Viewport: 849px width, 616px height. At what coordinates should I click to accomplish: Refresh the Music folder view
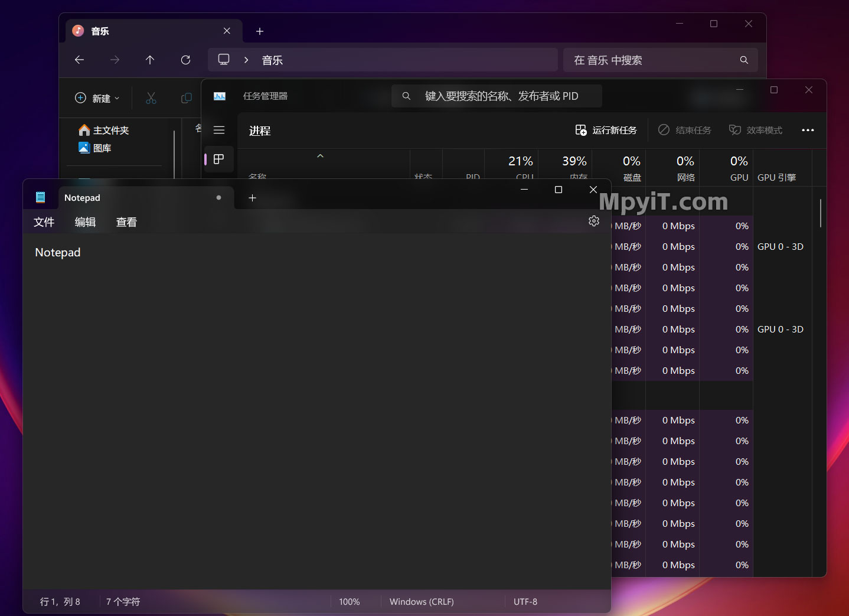(x=185, y=60)
